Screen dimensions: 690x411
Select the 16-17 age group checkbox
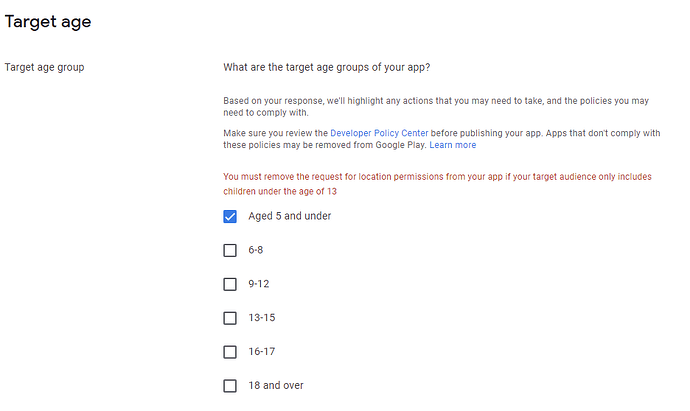[x=230, y=352]
